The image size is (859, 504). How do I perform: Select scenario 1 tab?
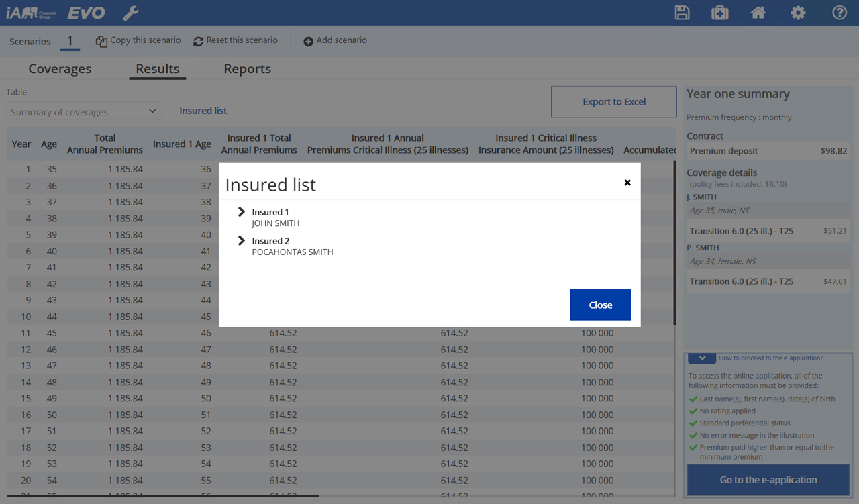click(x=70, y=41)
